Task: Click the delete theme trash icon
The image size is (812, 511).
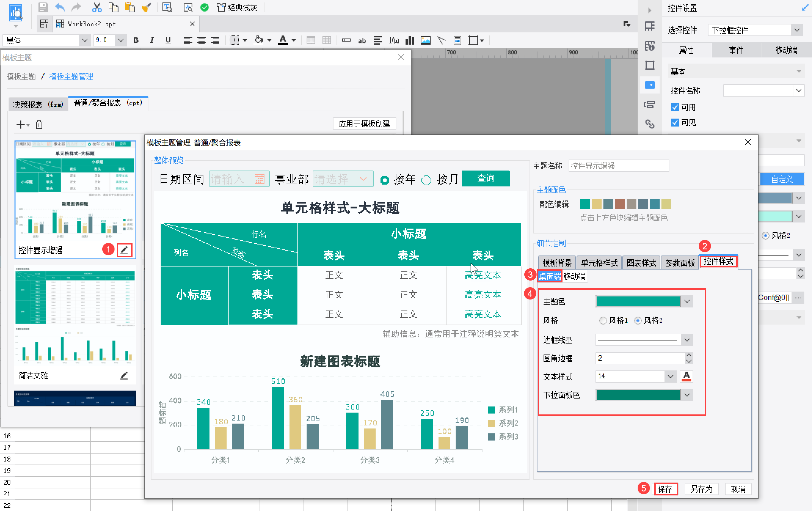Action: [39, 125]
